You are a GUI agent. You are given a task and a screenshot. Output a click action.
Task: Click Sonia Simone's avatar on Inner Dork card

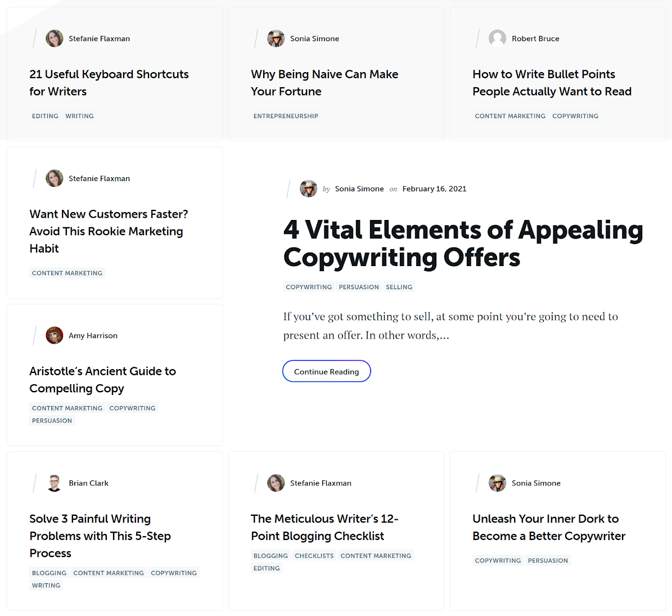pos(497,483)
